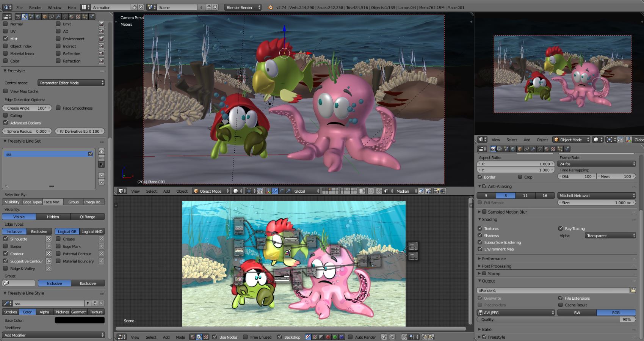Expand the Performance panel
Image resolution: width=644 pixels, height=341 pixels.
494,259
